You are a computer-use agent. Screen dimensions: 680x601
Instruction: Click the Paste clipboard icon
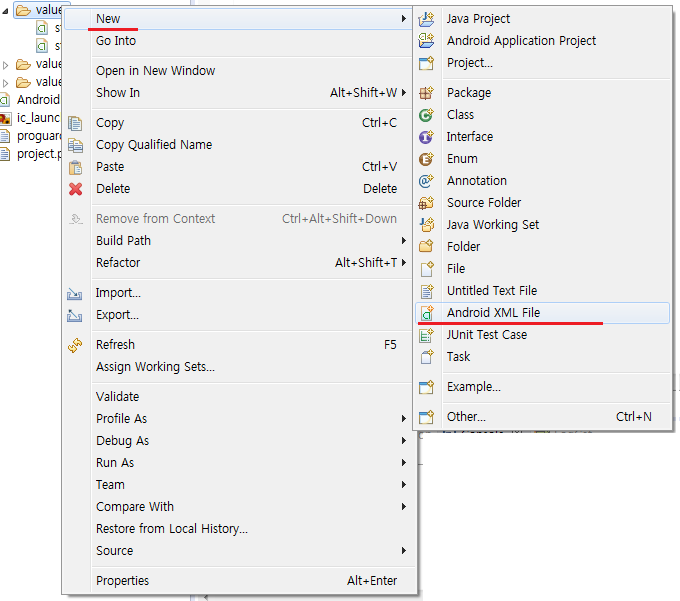(x=75, y=167)
